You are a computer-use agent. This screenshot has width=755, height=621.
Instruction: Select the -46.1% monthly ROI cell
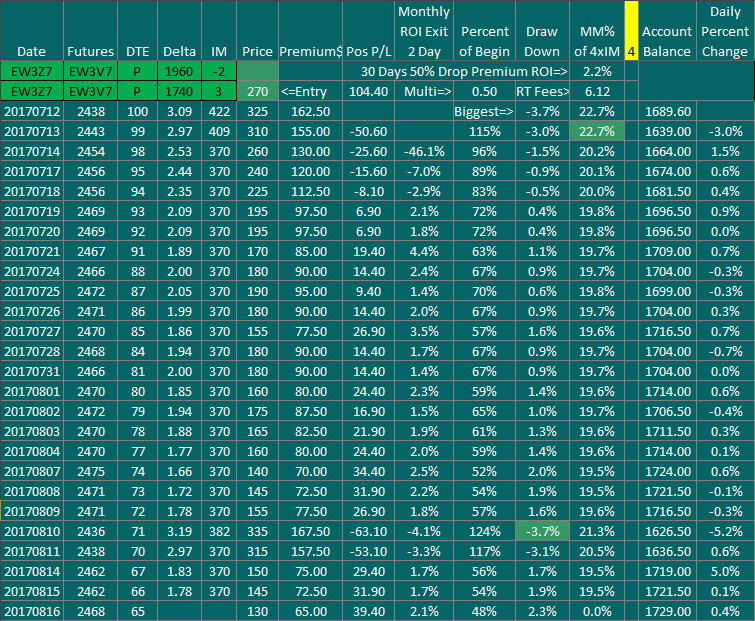(424, 151)
